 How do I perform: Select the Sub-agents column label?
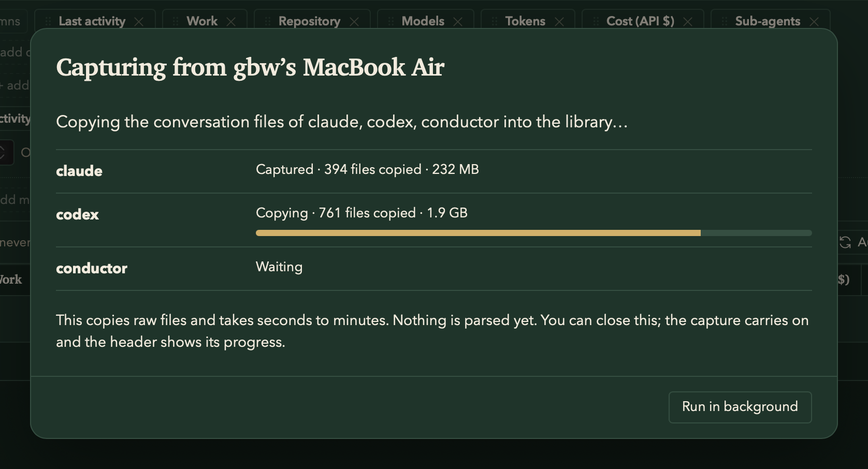(768, 21)
